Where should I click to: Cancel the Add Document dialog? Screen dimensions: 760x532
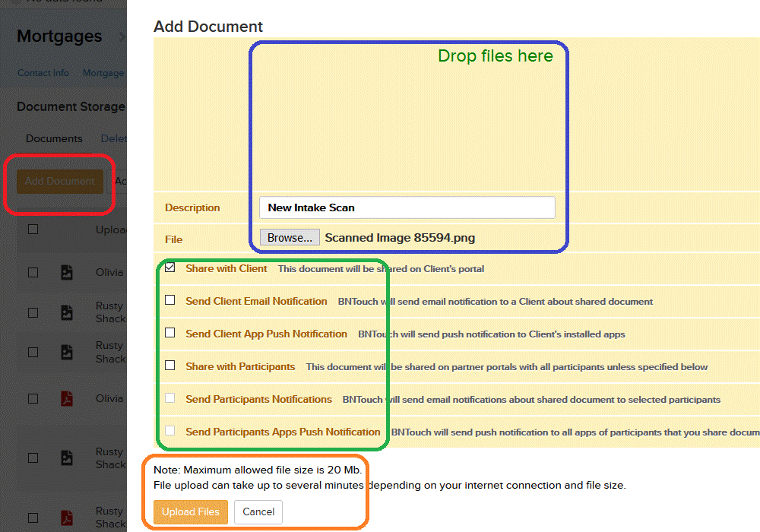[258, 511]
